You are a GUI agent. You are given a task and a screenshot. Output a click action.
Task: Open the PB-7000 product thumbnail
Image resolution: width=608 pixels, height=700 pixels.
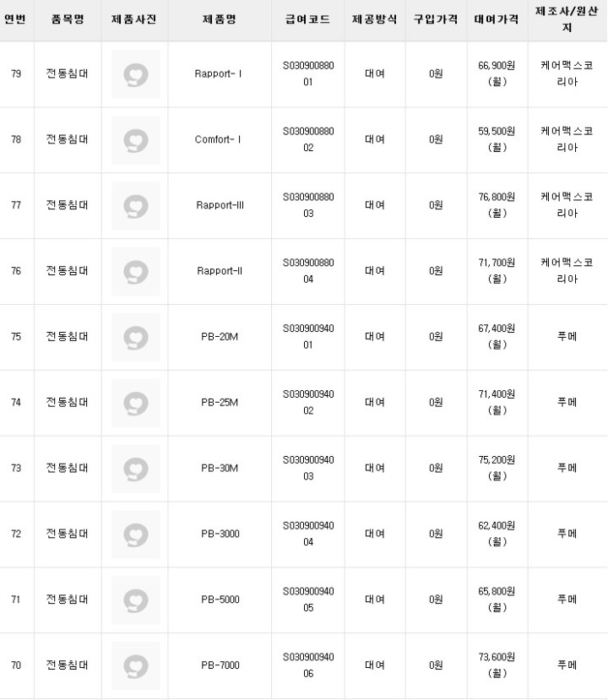[x=135, y=665]
